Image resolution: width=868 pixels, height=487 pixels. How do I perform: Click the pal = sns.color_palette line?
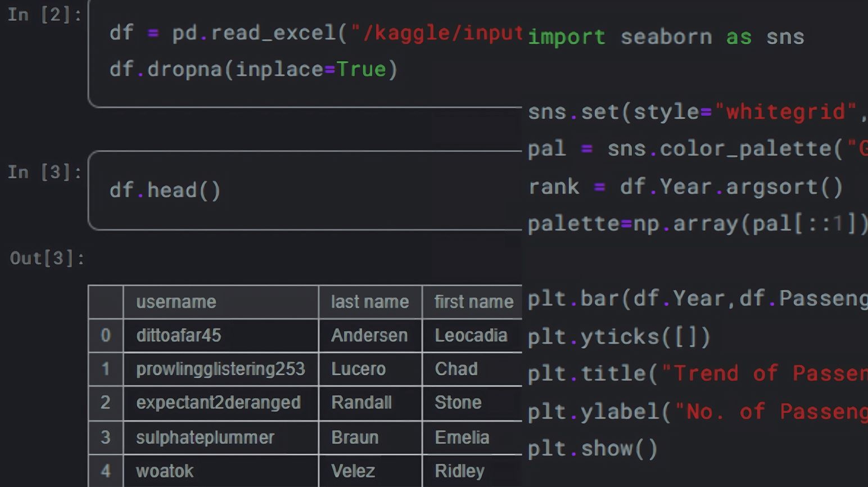coord(697,148)
